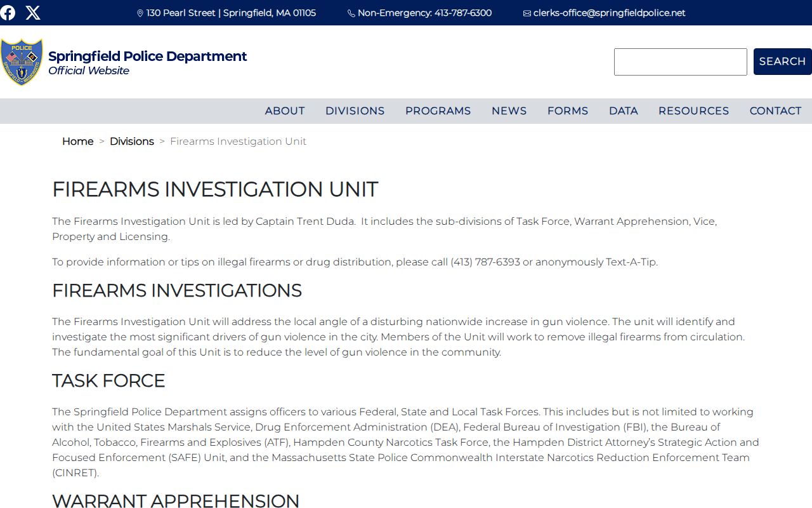Open the NEWS menu item

(509, 110)
